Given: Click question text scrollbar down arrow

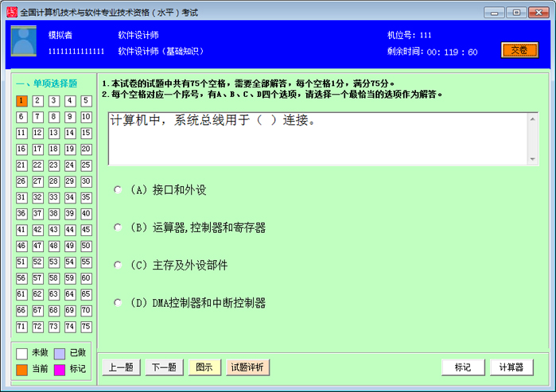Looking at the screenshot, I should tap(533, 159).
